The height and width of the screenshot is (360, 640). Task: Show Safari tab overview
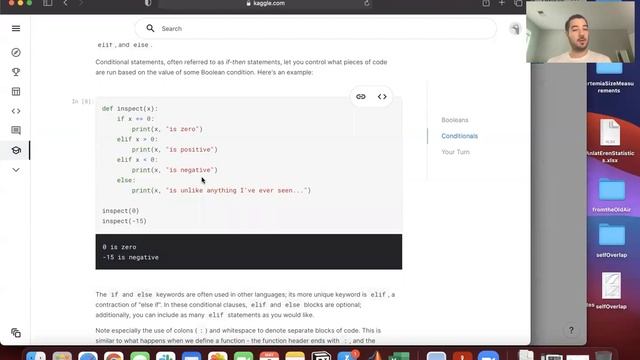click(x=518, y=3)
